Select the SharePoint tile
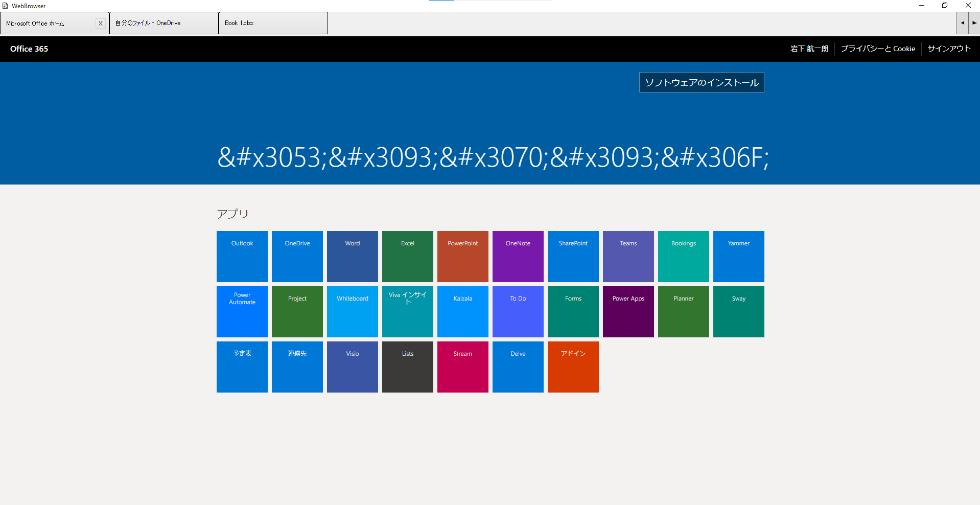The image size is (980, 505). click(x=573, y=257)
